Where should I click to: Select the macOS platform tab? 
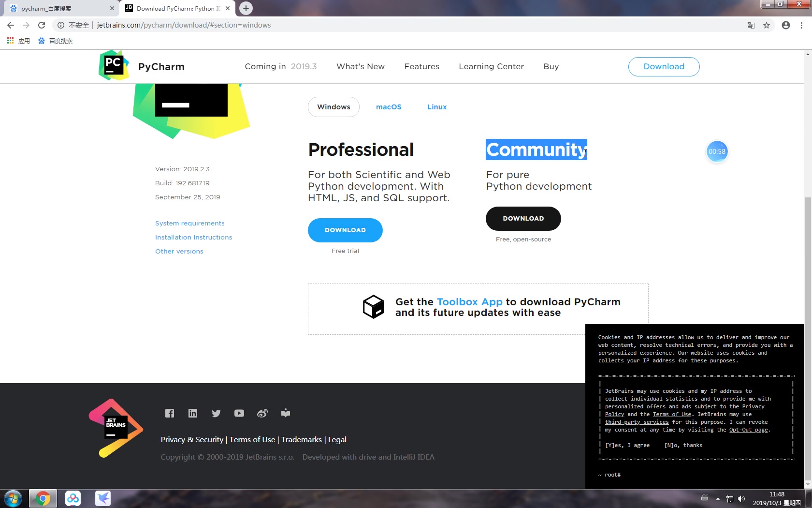tap(389, 107)
